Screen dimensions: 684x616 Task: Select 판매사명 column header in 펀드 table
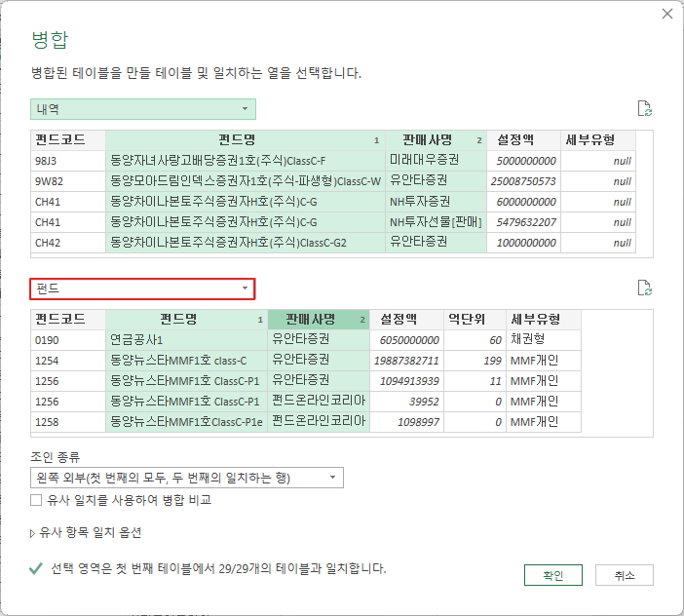click(319, 320)
